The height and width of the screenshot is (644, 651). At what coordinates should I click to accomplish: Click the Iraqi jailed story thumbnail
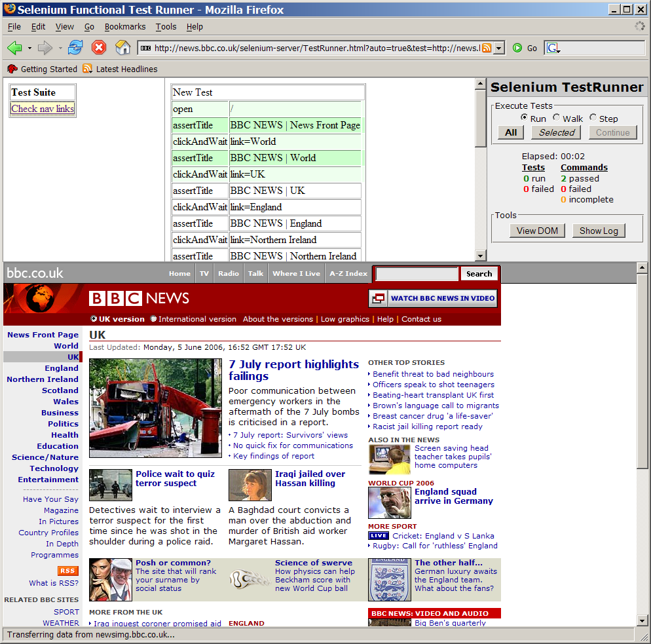pyautogui.click(x=250, y=485)
